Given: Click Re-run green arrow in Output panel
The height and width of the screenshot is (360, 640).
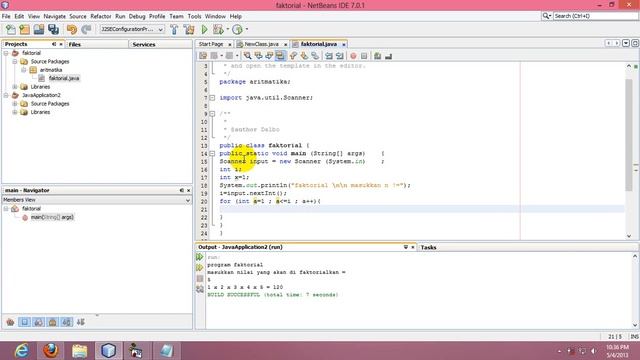Looking at the screenshot, I should click(x=200, y=257).
